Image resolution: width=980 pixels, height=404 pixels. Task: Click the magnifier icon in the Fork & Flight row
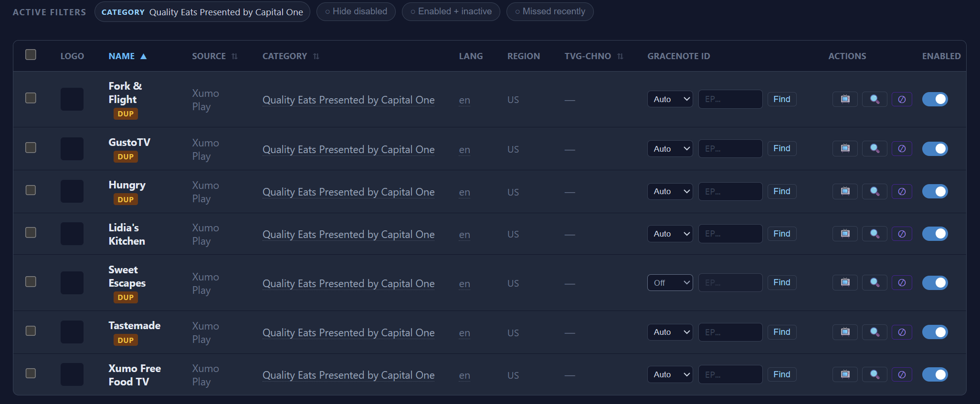875,99
